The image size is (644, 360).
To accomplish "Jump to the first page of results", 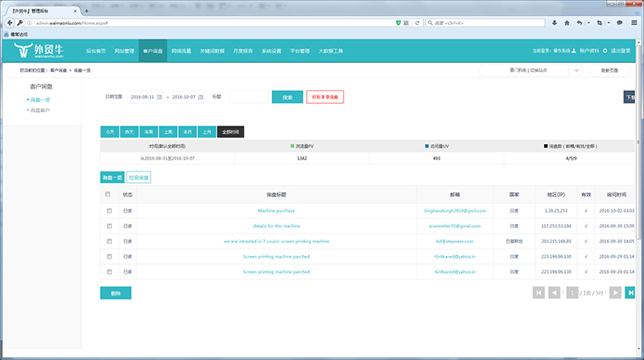I will (x=539, y=292).
